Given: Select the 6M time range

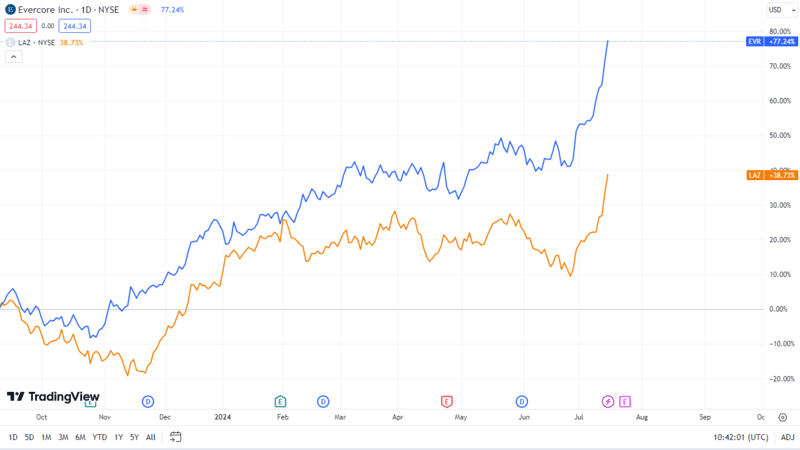Looking at the screenshot, I should point(80,437).
